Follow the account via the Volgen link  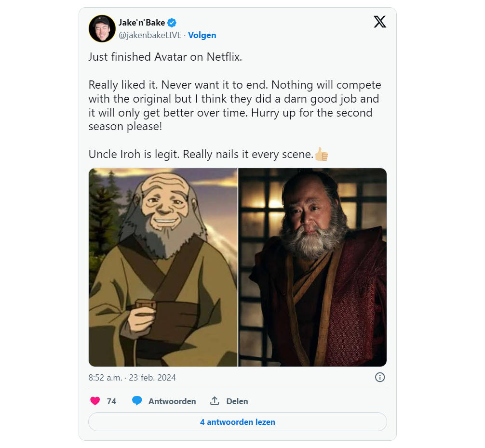pyautogui.click(x=202, y=35)
